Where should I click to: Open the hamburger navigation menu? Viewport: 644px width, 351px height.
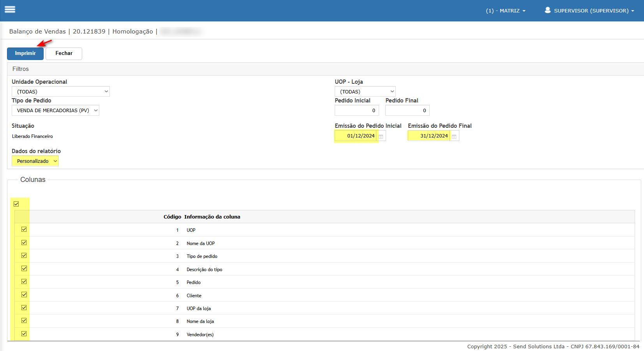coord(10,10)
